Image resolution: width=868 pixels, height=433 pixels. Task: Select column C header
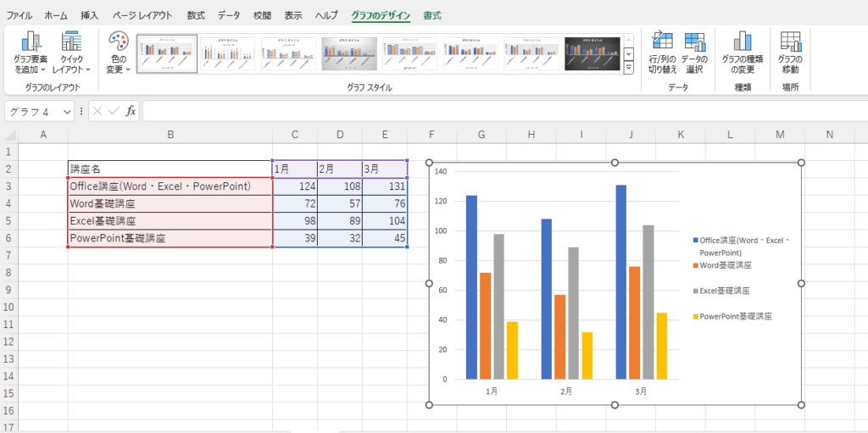click(295, 135)
